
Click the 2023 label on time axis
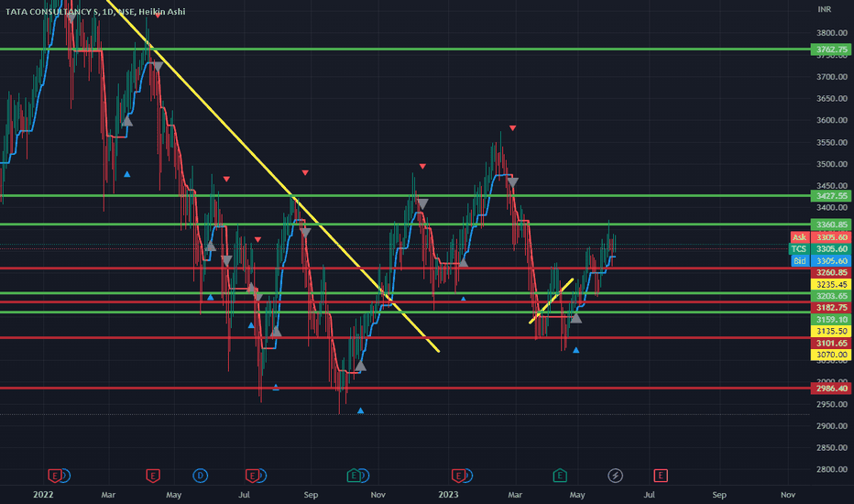point(448,495)
